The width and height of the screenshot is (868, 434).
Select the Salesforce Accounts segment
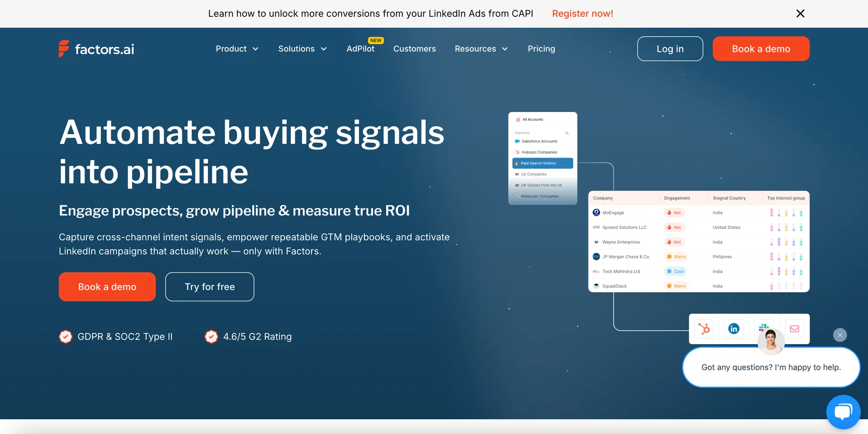click(539, 141)
